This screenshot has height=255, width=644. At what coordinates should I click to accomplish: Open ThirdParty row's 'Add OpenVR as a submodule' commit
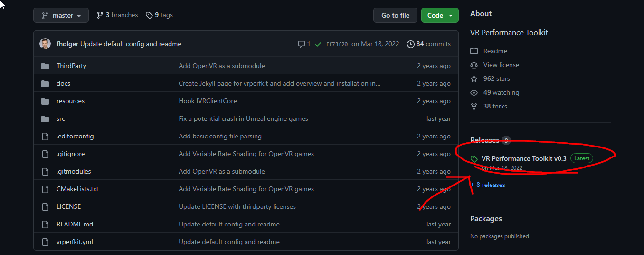[222, 66]
